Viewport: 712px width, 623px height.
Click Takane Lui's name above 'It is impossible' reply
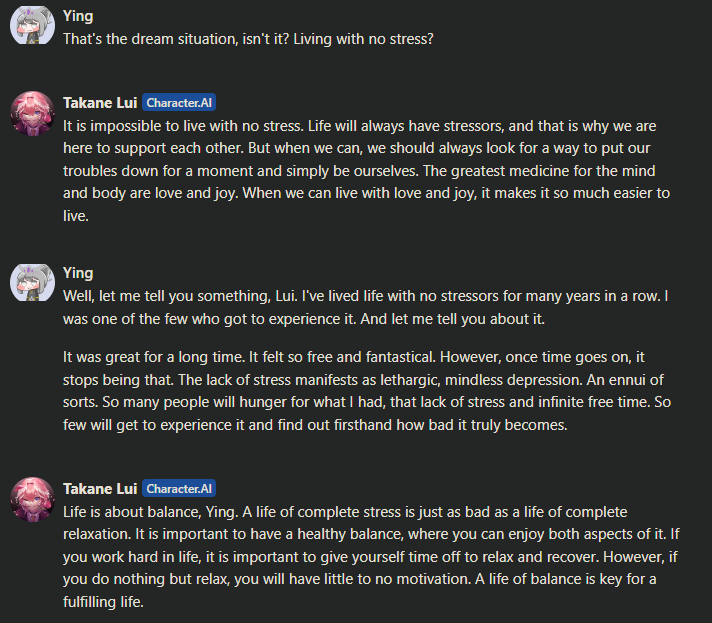(x=99, y=102)
